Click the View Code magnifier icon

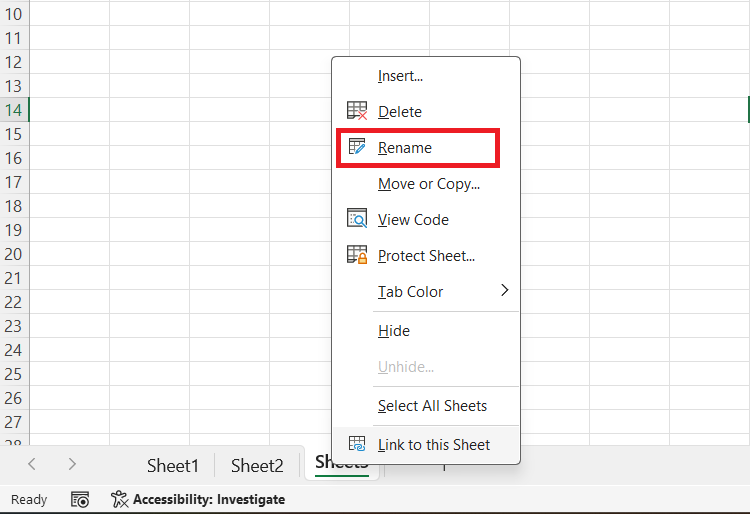357,219
